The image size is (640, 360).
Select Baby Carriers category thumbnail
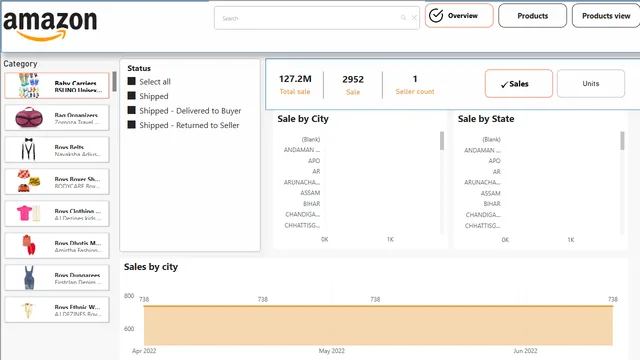coord(29,86)
